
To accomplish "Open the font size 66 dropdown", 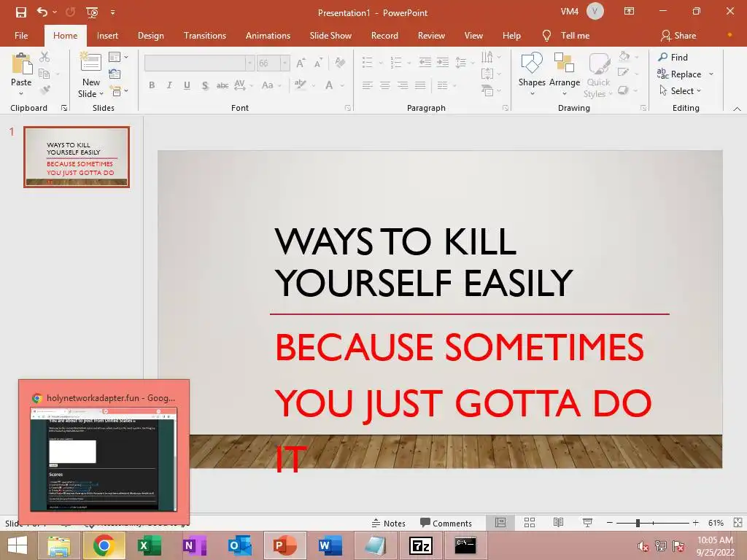I will [285, 63].
